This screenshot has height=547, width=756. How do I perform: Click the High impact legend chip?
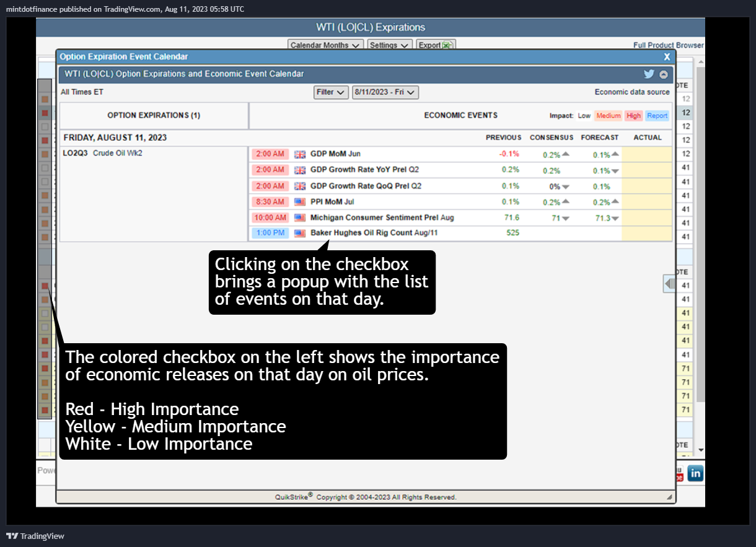(x=633, y=116)
